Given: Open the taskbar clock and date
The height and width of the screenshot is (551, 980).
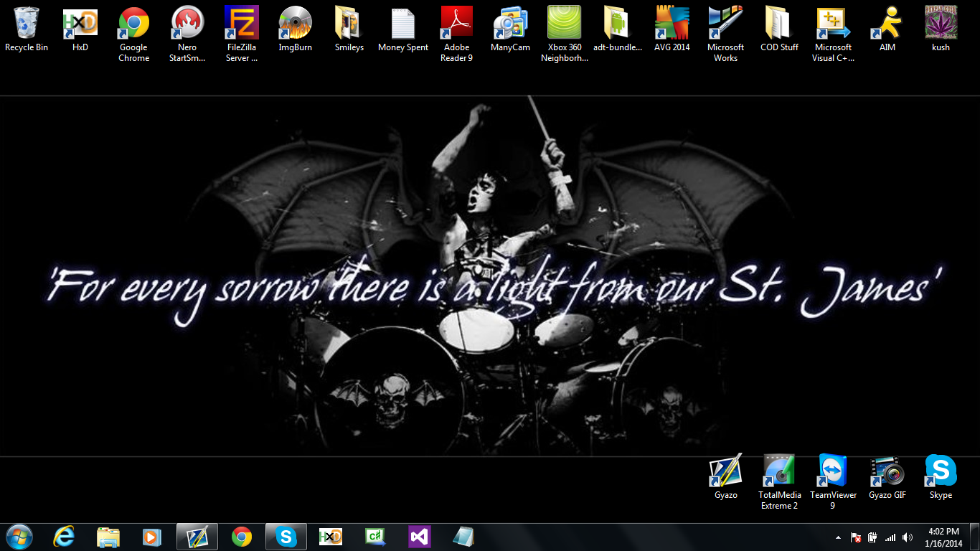Looking at the screenshot, I should tap(943, 537).
